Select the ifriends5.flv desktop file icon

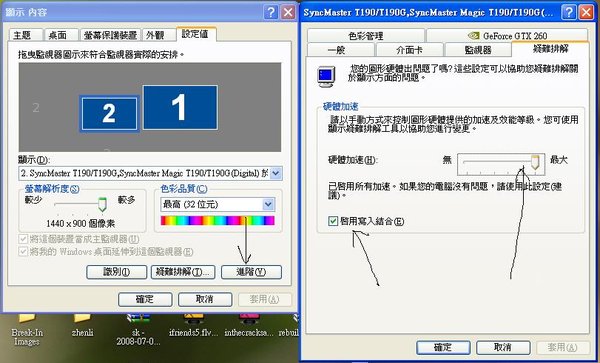194,325
